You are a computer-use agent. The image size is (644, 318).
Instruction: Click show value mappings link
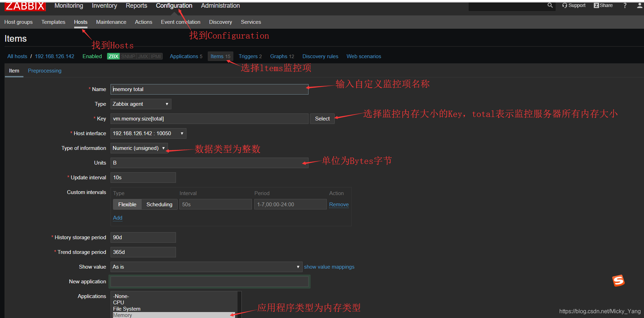[x=329, y=267]
